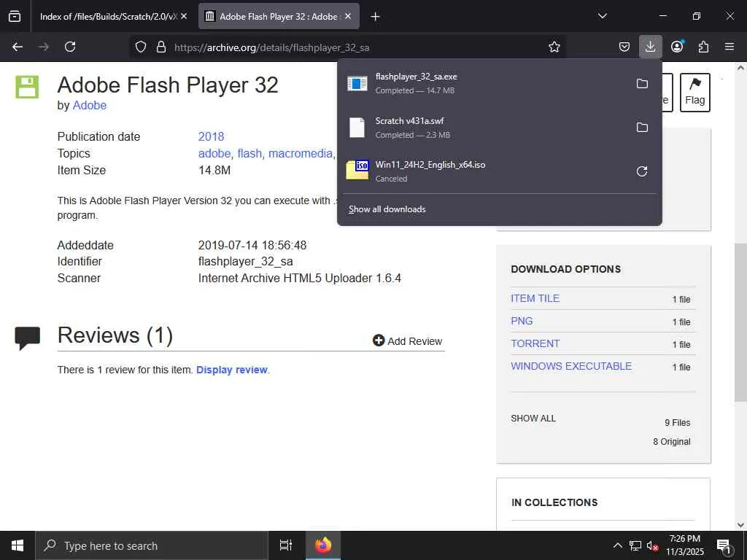
Task: Download the ITEM TILE option
Action: 535,298
